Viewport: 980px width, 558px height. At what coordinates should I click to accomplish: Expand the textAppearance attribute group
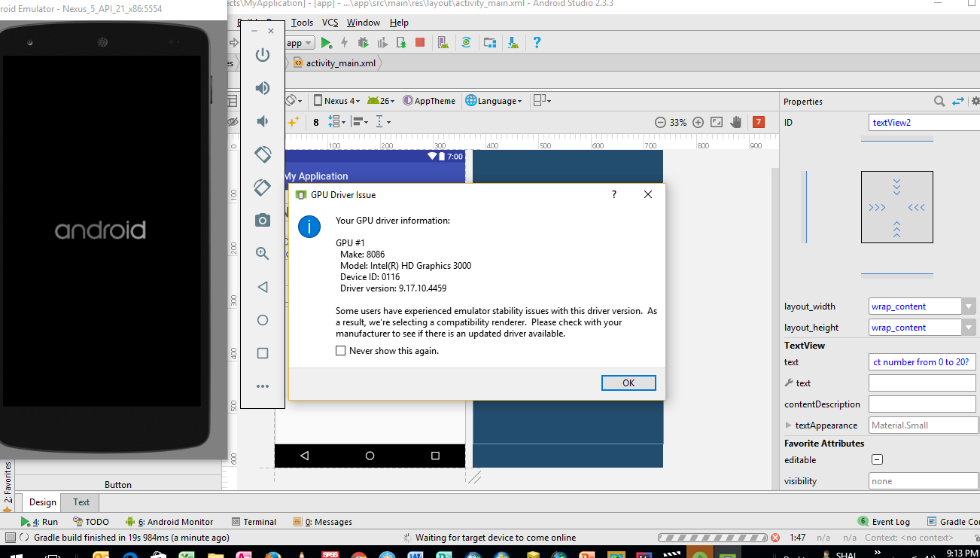tap(789, 425)
